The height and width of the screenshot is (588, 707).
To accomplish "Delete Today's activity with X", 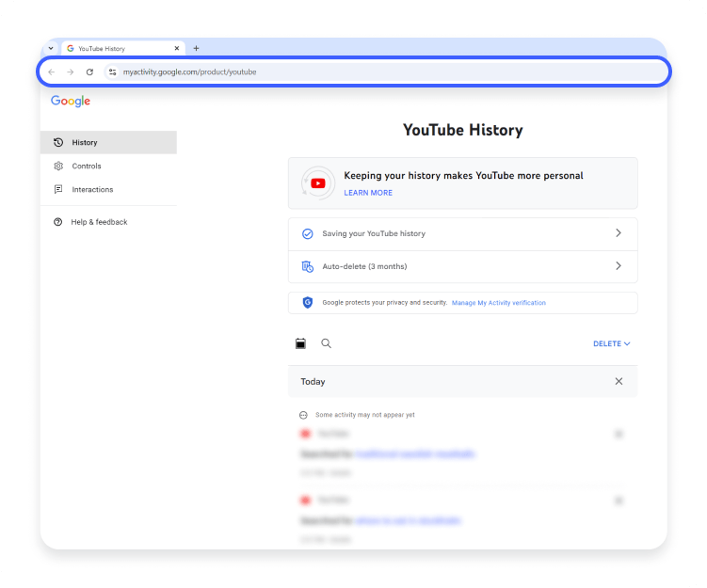I will (x=619, y=382).
